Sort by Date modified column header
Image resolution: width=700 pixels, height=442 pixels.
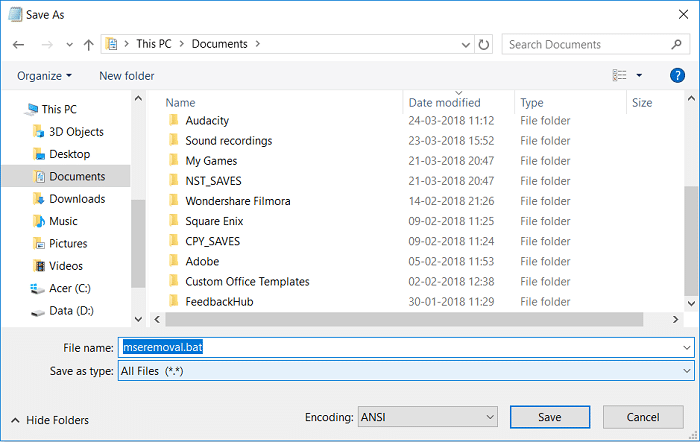[444, 103]
